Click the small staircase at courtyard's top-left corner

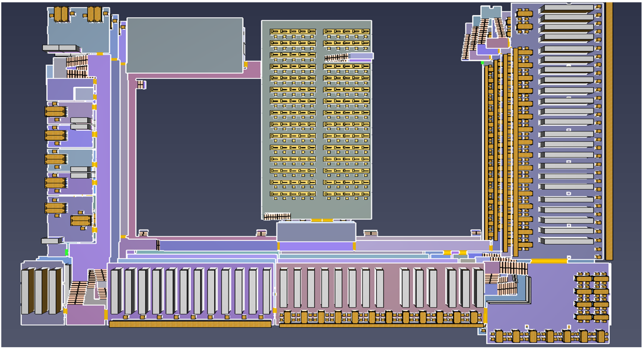(141, 84)
